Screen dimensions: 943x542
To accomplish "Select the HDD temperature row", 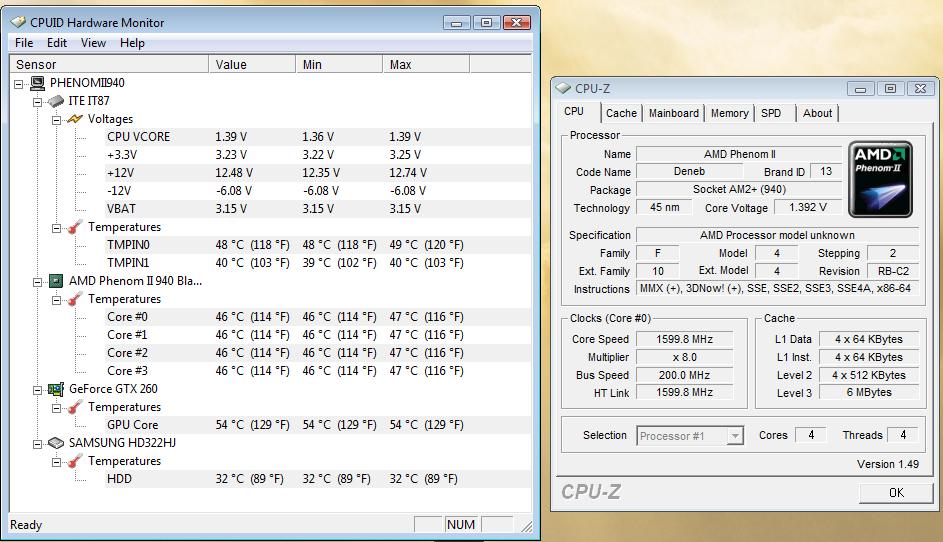I will [318, 479].
